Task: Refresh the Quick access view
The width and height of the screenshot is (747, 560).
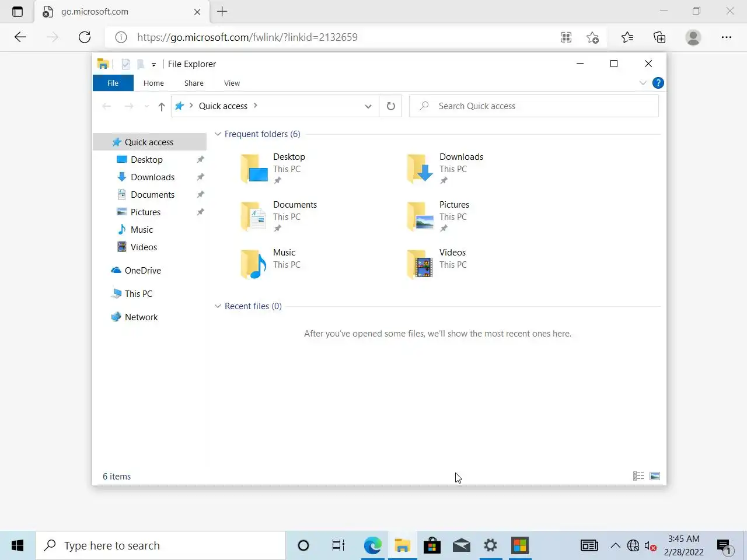Action: pyautogui.click(x=390, y=106)
